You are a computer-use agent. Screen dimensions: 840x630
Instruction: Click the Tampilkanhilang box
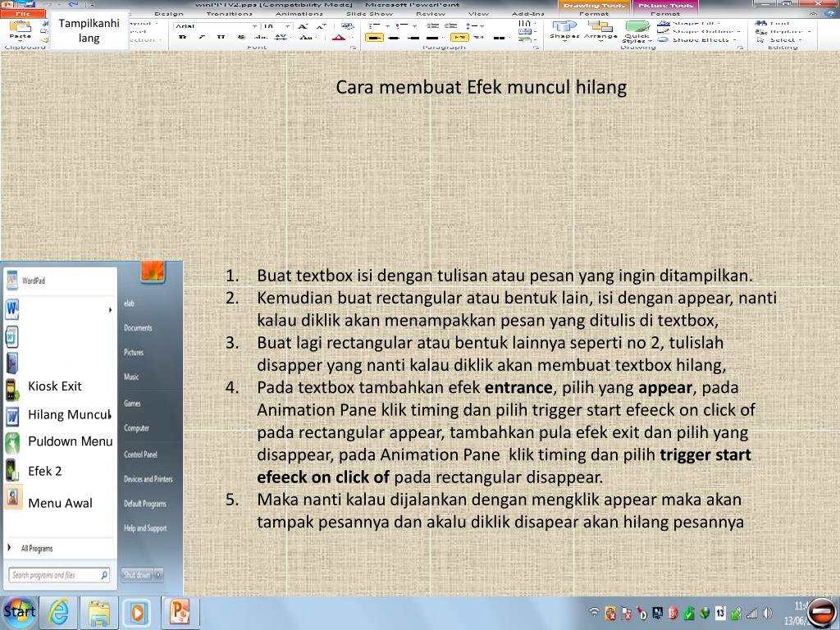pyautogui.click(x=89, y=30)
